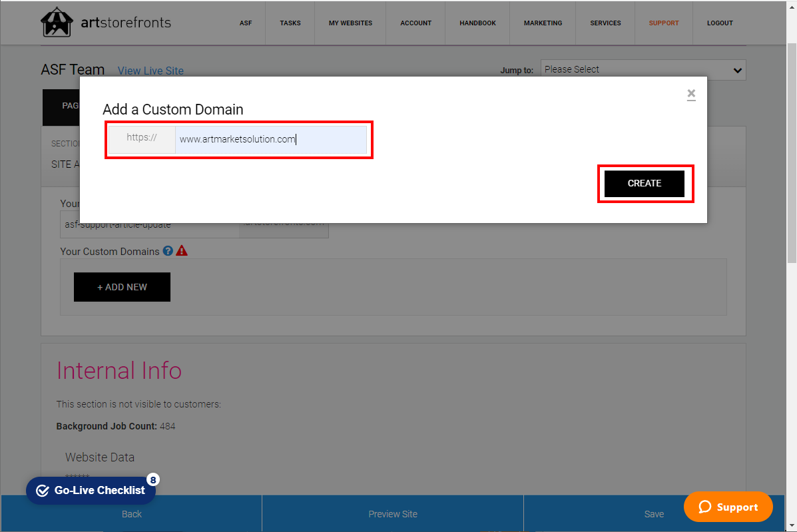The image size is (797, 532).
Task: Click the Back button in bottom bar
Action: (x=132, y=514)
